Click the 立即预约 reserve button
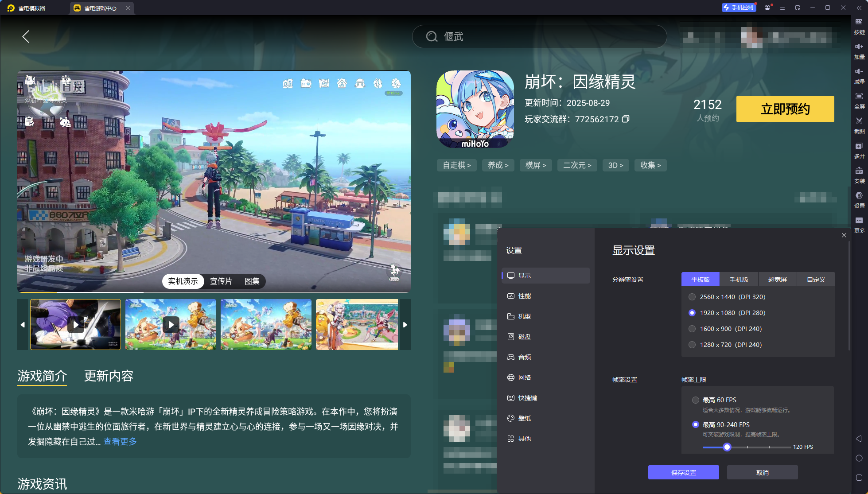The height and width of the screenshot is (494, 868). tap(785, 109)
